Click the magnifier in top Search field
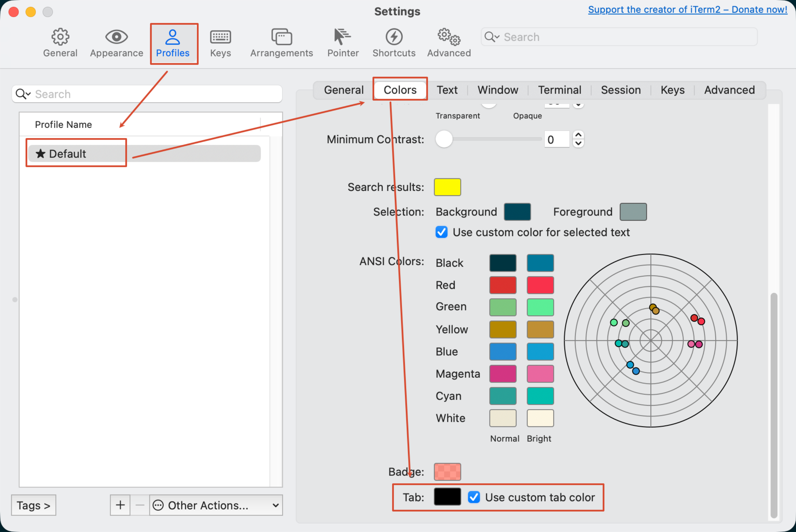The image size is (796, 532). [492, 37]
